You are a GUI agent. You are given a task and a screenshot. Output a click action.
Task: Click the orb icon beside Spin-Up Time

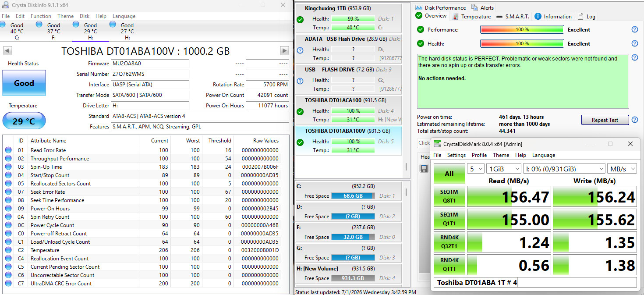(8, 167)
